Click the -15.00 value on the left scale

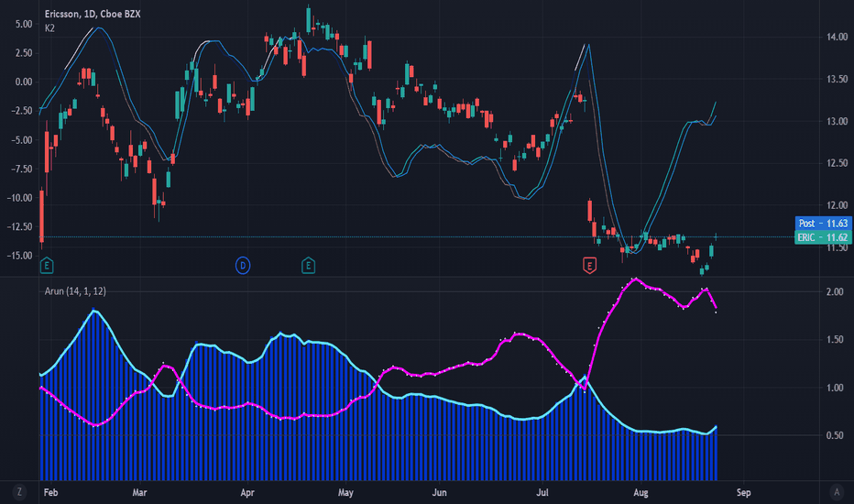[x=19, y=256]
